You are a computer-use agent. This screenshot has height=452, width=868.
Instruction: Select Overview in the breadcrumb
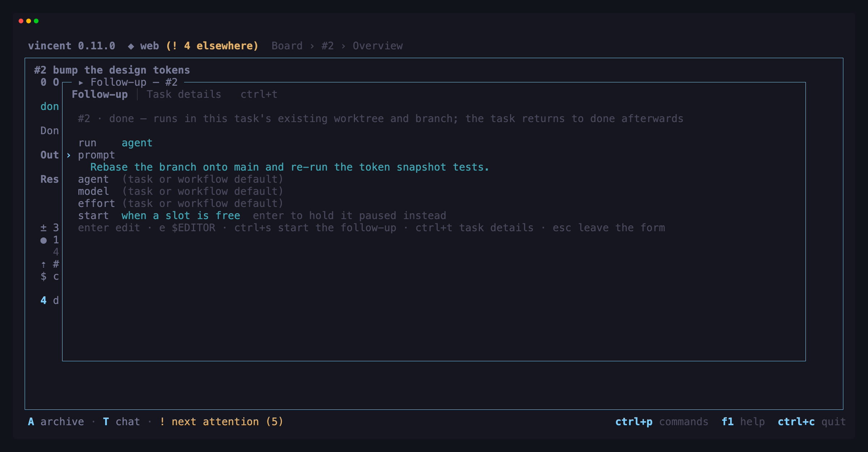(x=378, y=46)
